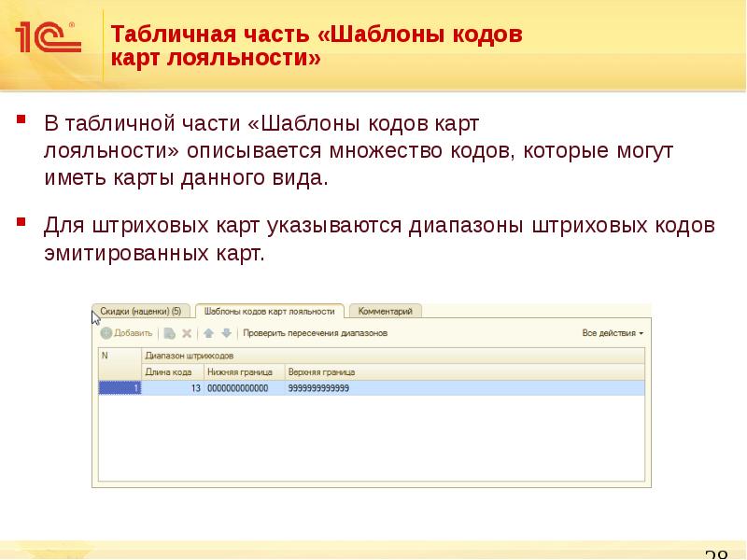The width and height of the screenshot is (747, 560).
Task: Select row number 1 cell
Action: click(120, 387)
